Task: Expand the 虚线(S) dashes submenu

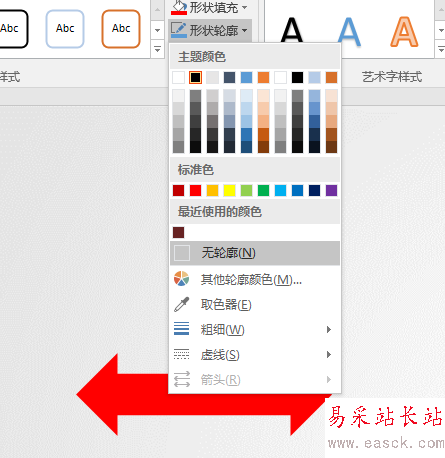Action: (255, 355)
